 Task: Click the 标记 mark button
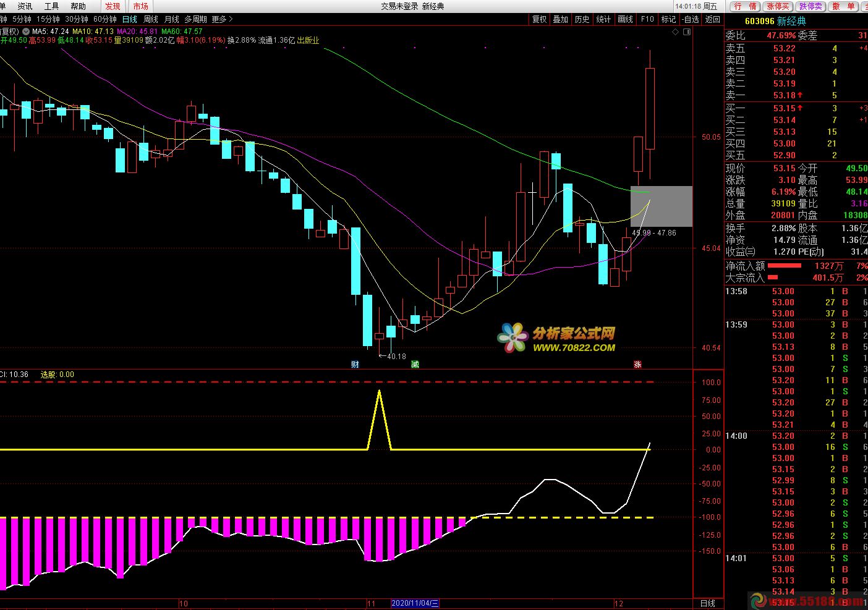pos(669,19)
